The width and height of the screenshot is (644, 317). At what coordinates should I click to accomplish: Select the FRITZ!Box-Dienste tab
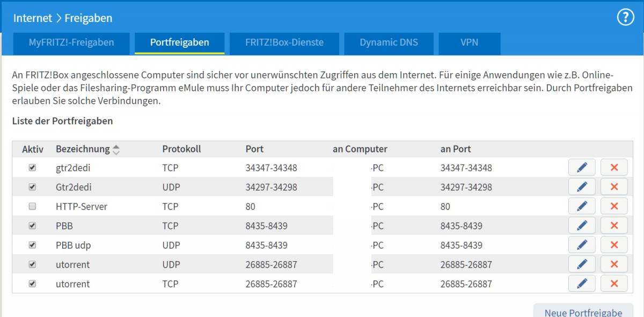coord(284,43)
